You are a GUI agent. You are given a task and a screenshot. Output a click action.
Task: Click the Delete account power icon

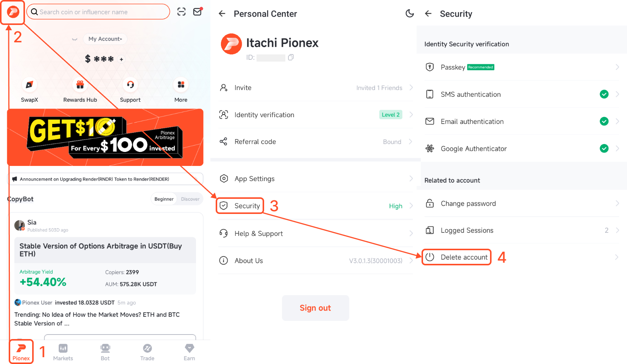[430, 257]
